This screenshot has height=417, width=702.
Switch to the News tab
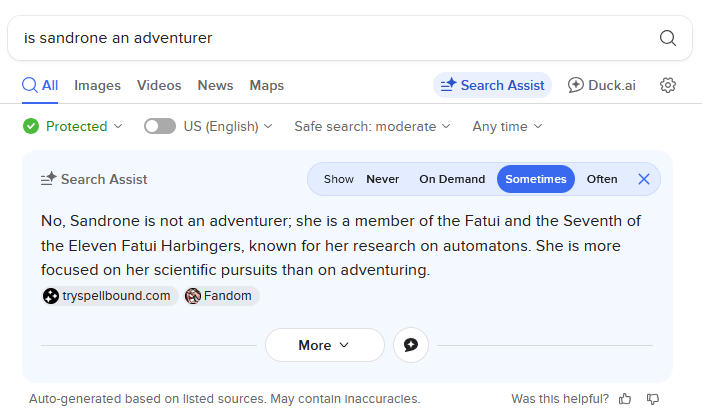215,85
